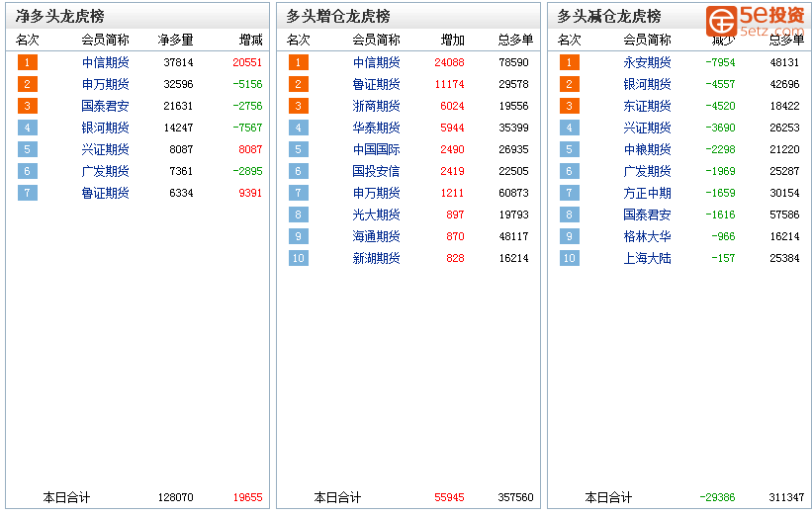Click 净多头龙虎榜 panel title
Viewport: 812px width, 515px height.
tap(60, 17)
